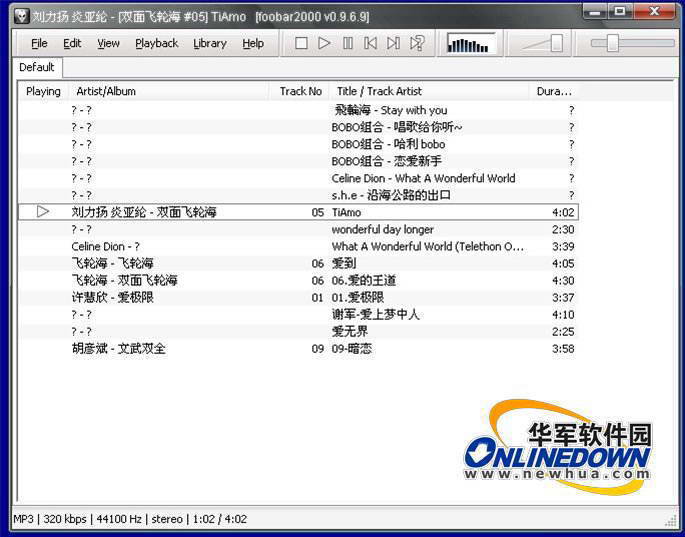
Task: Click the playing indicator triangle on TiAmo row
Action: tap(43, 212)
